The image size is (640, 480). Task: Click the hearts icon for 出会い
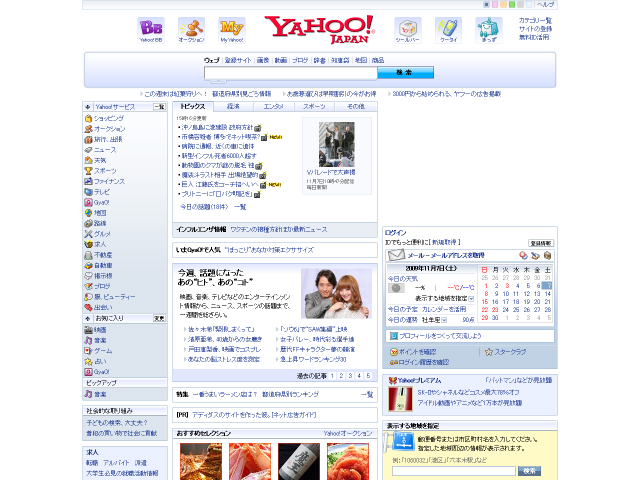88,307
